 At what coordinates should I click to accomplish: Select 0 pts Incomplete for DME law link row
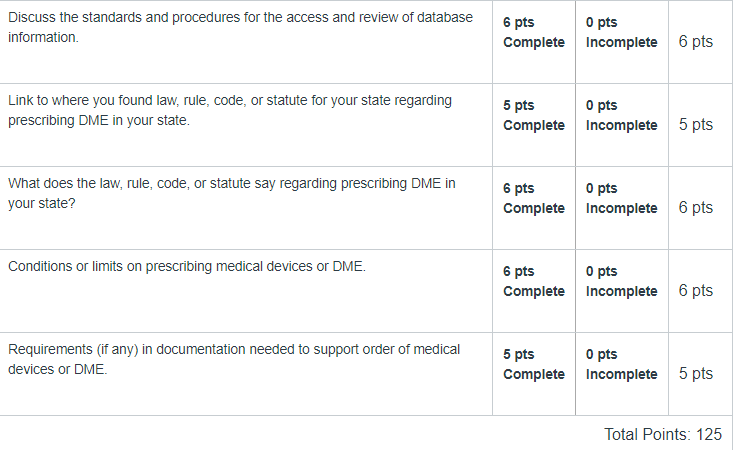pyautogui.click(x=621, y=115)
